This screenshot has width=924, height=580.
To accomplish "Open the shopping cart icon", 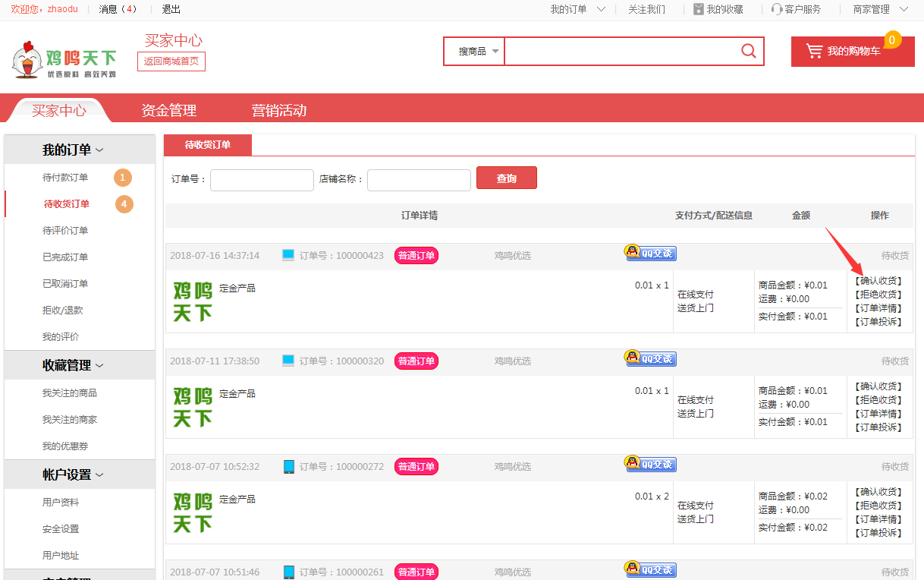I will pos(814,51).
